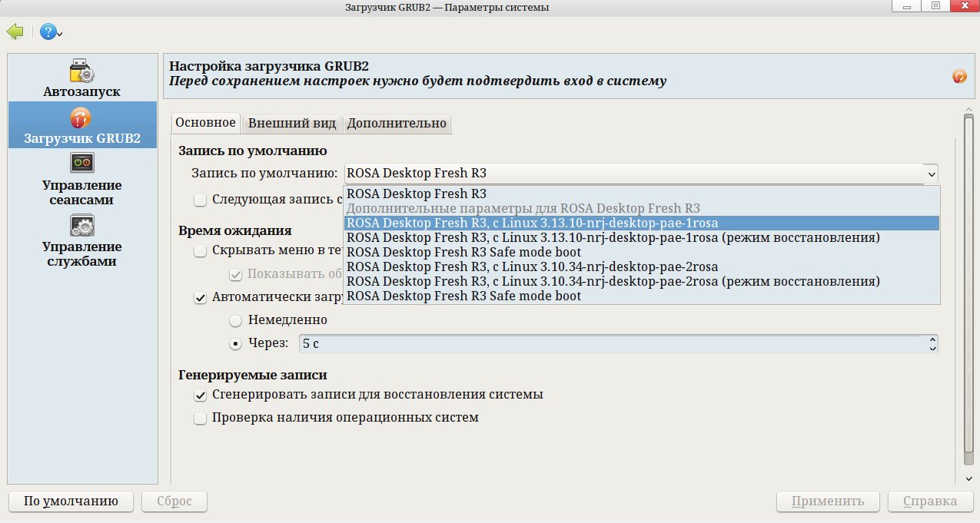Select Дополнительные параметры для ROSA Desktop Fresh R3
The width and height of the screenshot is (980, 523).
coord(641,208)
